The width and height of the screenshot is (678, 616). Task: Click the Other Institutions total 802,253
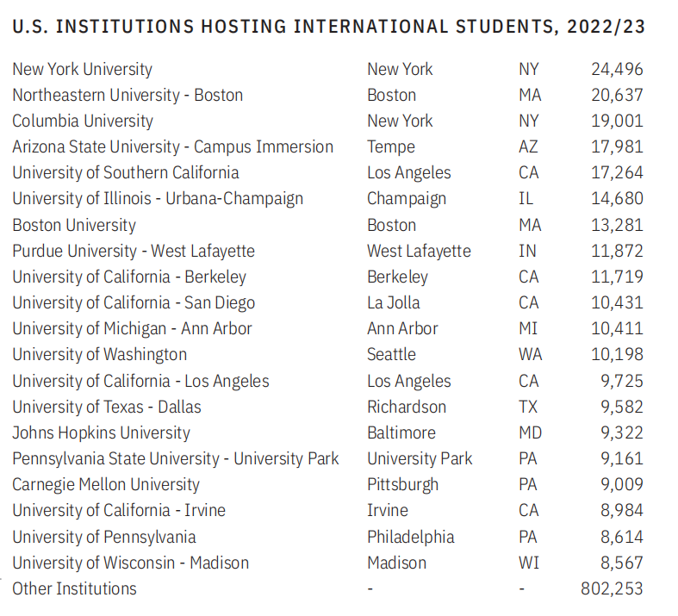point(612,589)
